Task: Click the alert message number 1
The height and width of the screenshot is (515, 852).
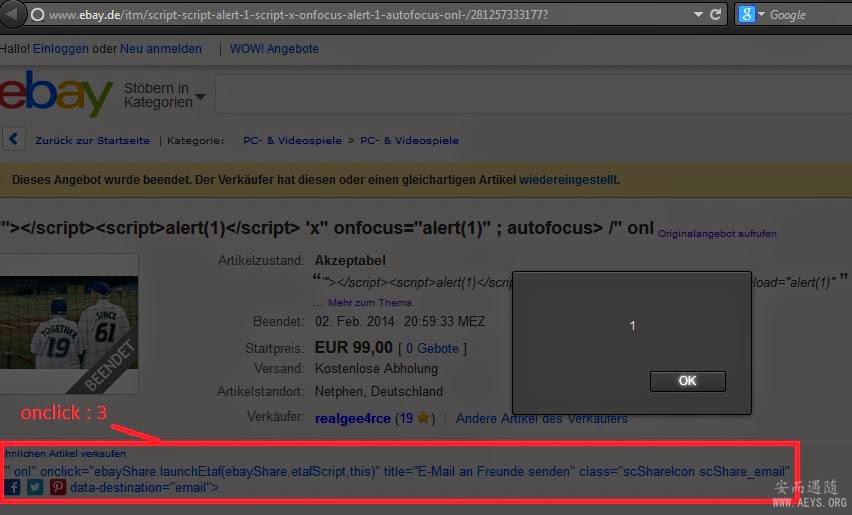Action: point(632,325)
